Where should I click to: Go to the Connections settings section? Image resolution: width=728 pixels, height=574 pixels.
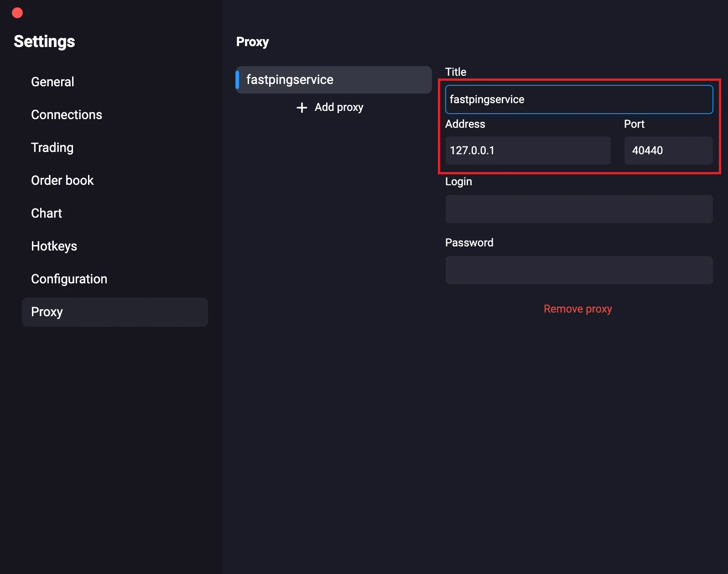(x=67, y=115)
